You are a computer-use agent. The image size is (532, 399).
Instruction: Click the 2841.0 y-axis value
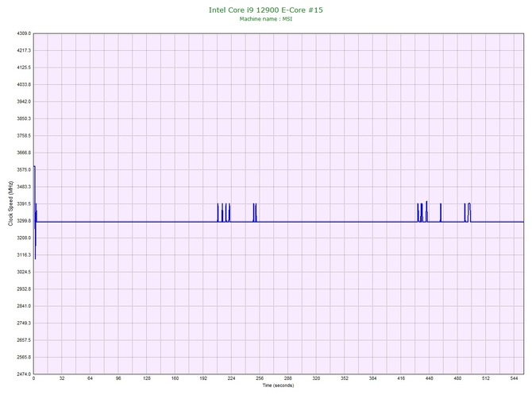24,306
